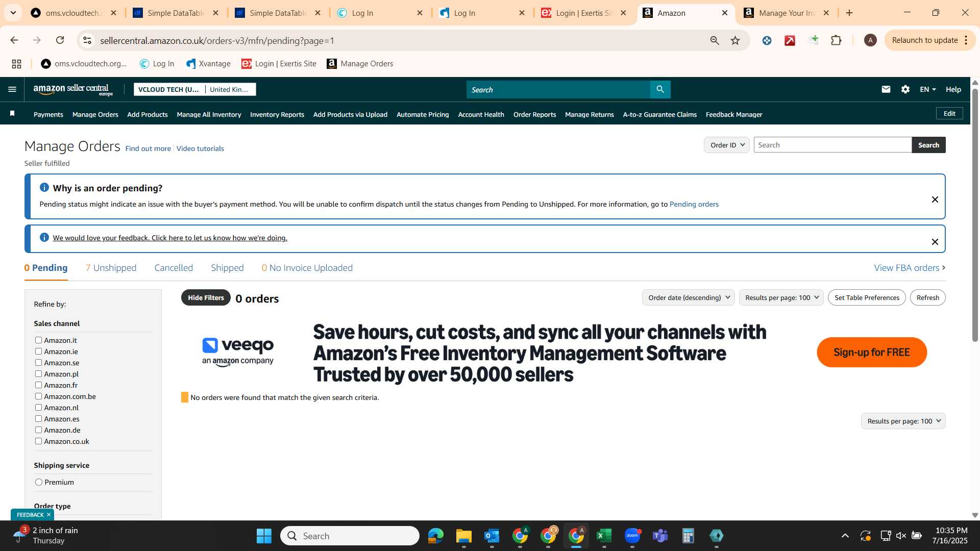Open the VCLOUD TECH account switcher
The height and width of the screenshot is (551, 980).
[195, 89]
